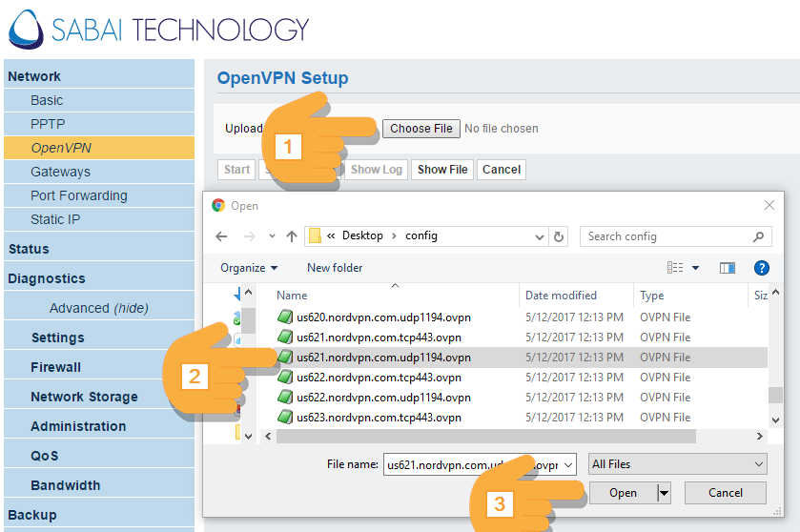Open the Basic network page
800x532 pixels.
pyautogui.click(x=99, y=100)
